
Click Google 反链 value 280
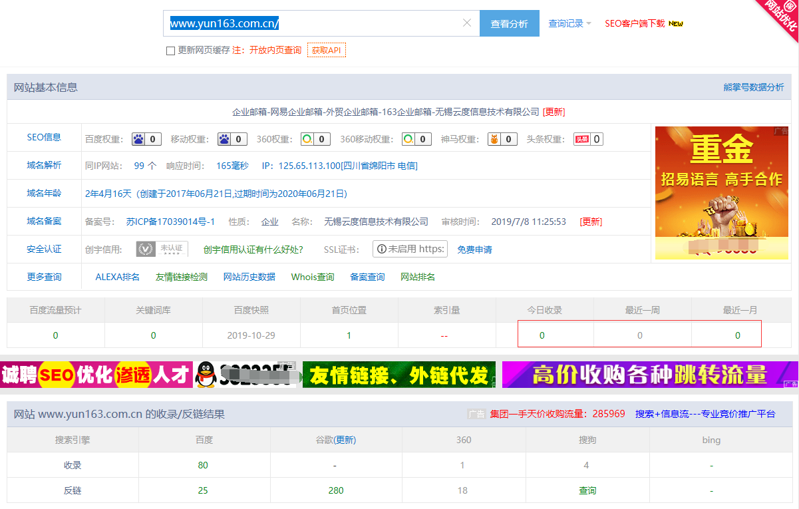coord(336,491)
